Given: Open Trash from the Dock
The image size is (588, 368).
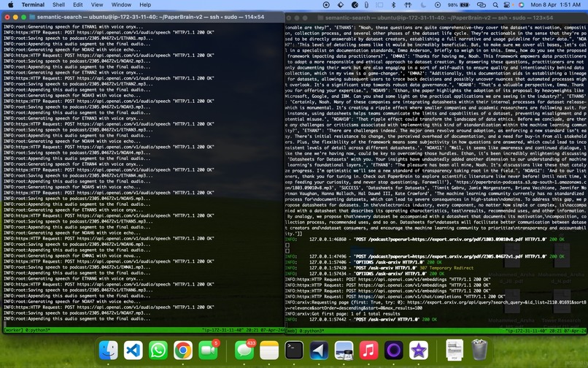Looking at the screenshot, I should click(x=479, y=350).
